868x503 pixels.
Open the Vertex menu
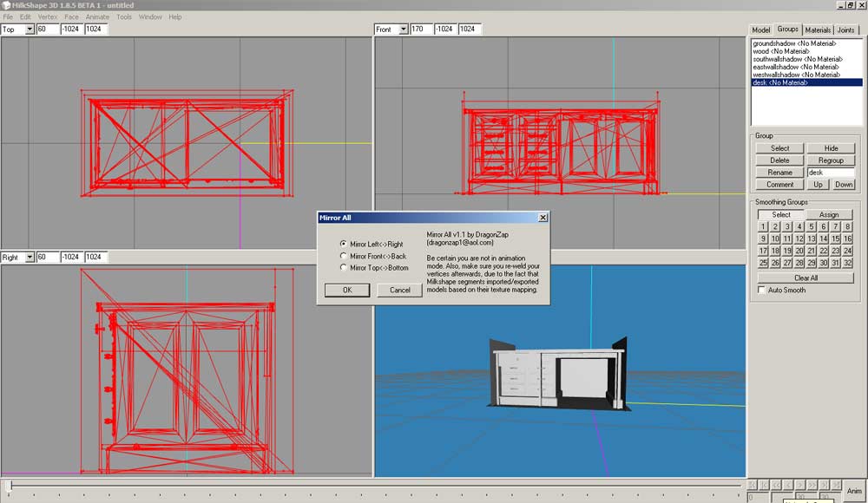point(48,16)
